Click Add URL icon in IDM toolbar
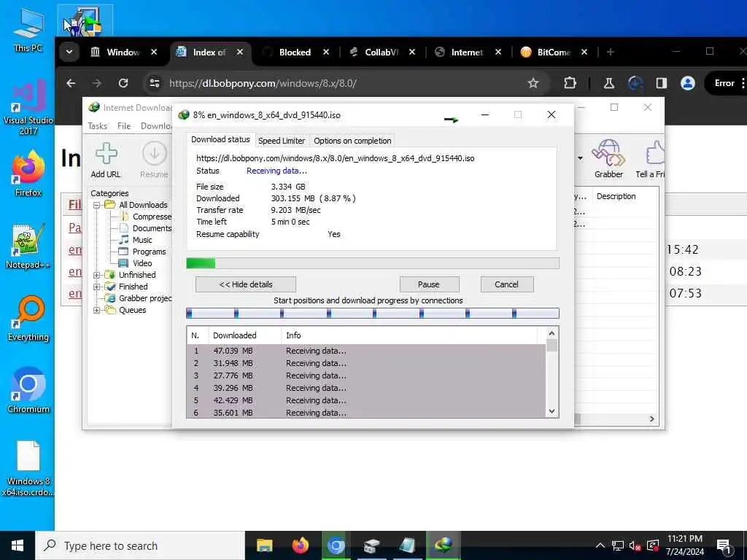Viewport: 747px width, 560px height. coord(106,160)
